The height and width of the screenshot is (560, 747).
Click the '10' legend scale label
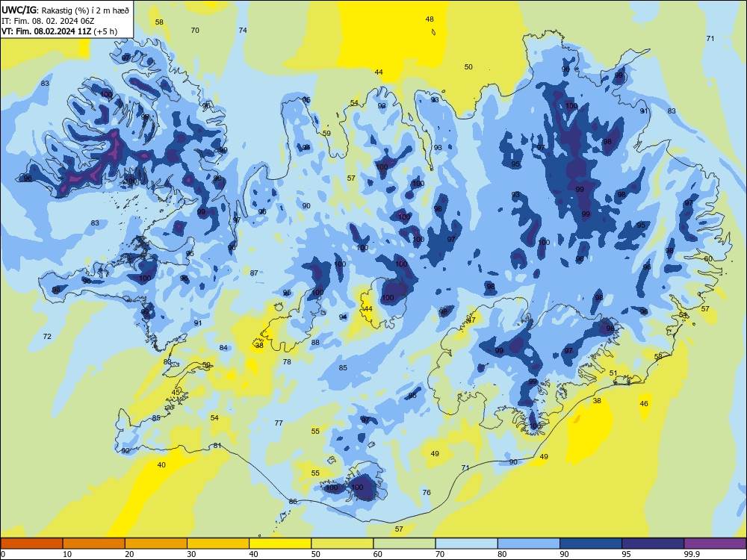pyautogui.click(x=67, y=554)
